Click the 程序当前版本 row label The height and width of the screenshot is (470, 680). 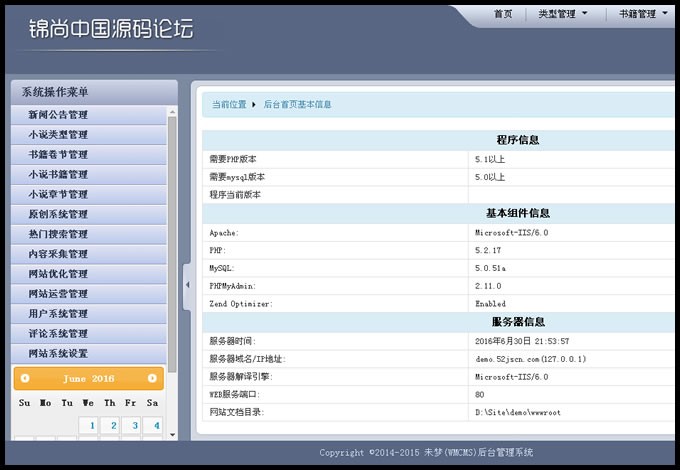click(235, 195)
